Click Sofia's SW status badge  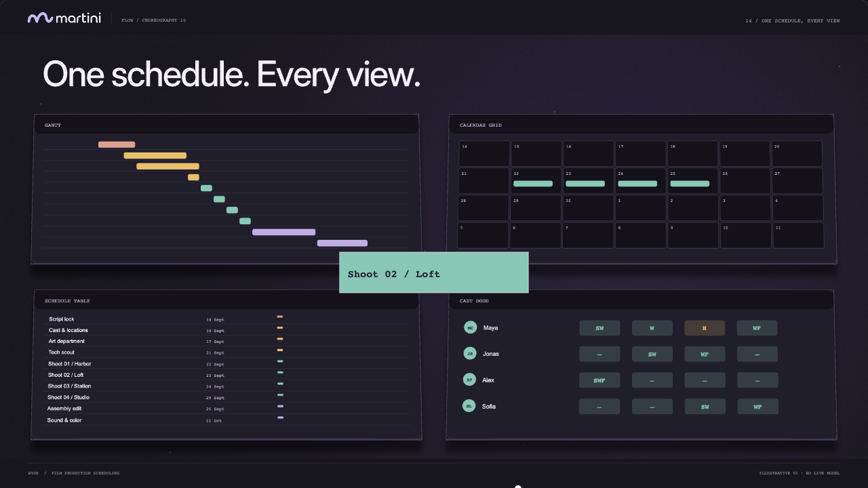point(705,407)
